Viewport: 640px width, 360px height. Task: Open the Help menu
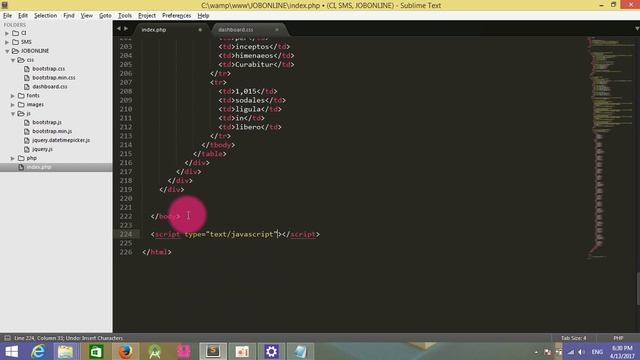pyautogui.click(x=203, y=16)
